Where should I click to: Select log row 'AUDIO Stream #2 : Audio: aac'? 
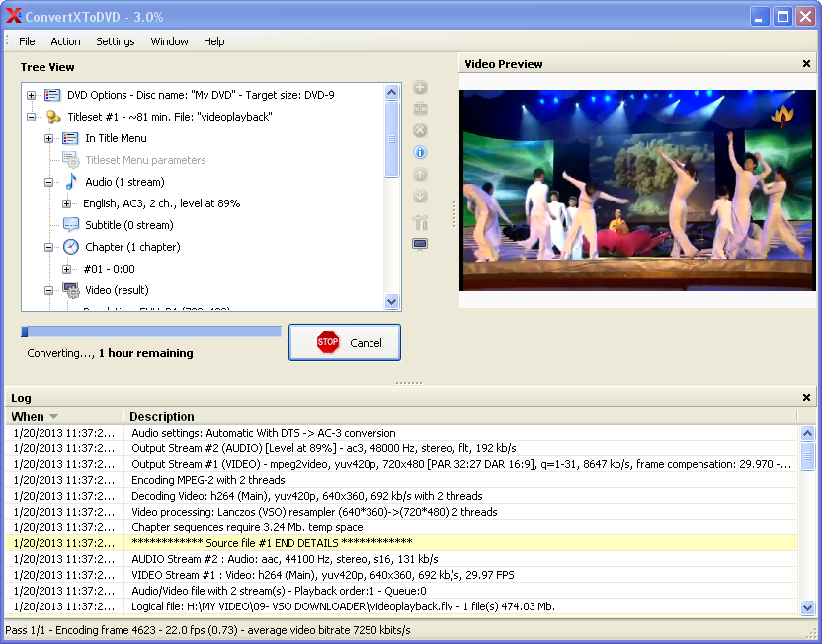[401, 559]
